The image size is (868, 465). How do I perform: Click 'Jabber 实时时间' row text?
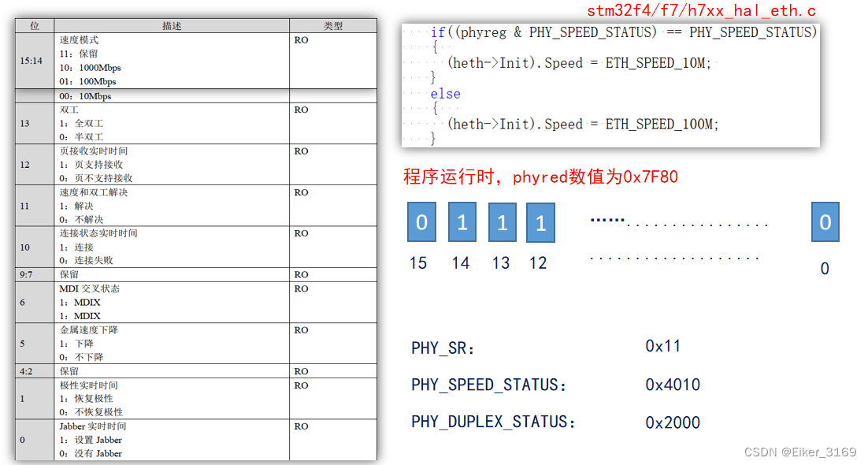pyautogui.click(x=93, y=426)
